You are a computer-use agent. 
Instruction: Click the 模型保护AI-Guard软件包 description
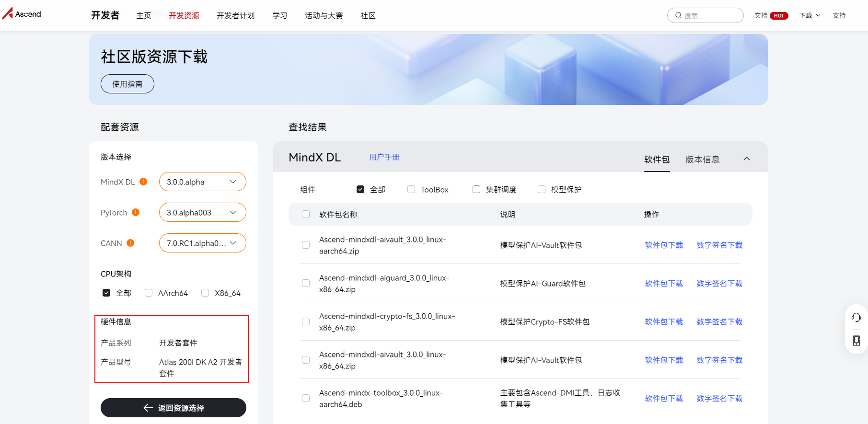click(543, 283)
